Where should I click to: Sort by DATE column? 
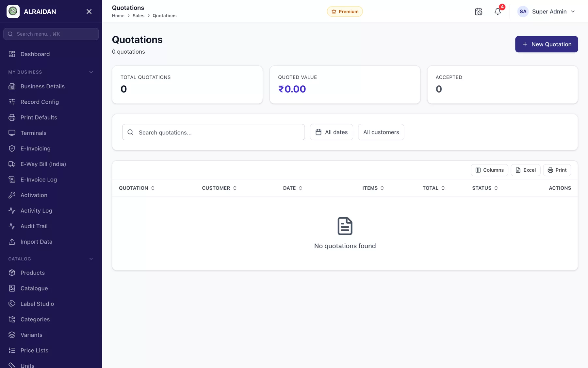click(x=293, y=188)
